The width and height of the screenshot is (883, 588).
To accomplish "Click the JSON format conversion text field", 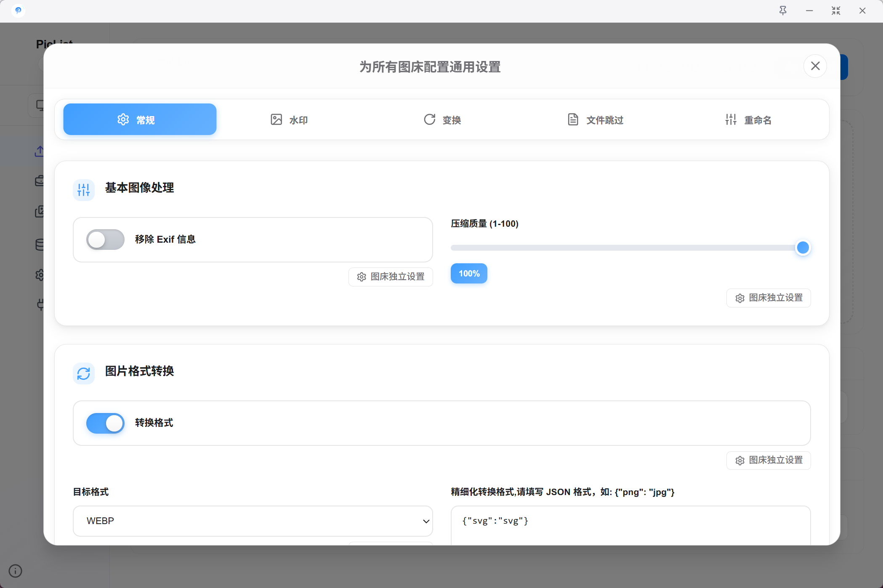I will click(x=630, y=525).
